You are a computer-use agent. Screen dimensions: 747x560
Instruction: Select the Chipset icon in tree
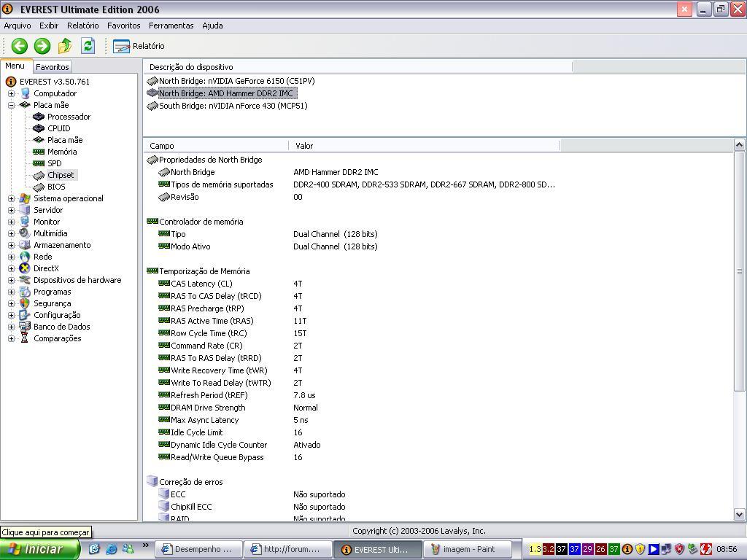[39, 176]
